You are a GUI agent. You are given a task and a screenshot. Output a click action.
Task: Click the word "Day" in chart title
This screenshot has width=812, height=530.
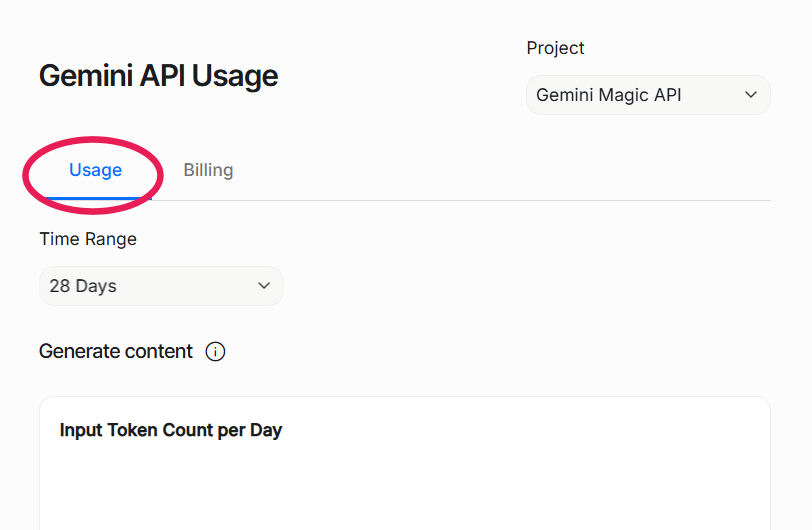click(x=265, y=430)
